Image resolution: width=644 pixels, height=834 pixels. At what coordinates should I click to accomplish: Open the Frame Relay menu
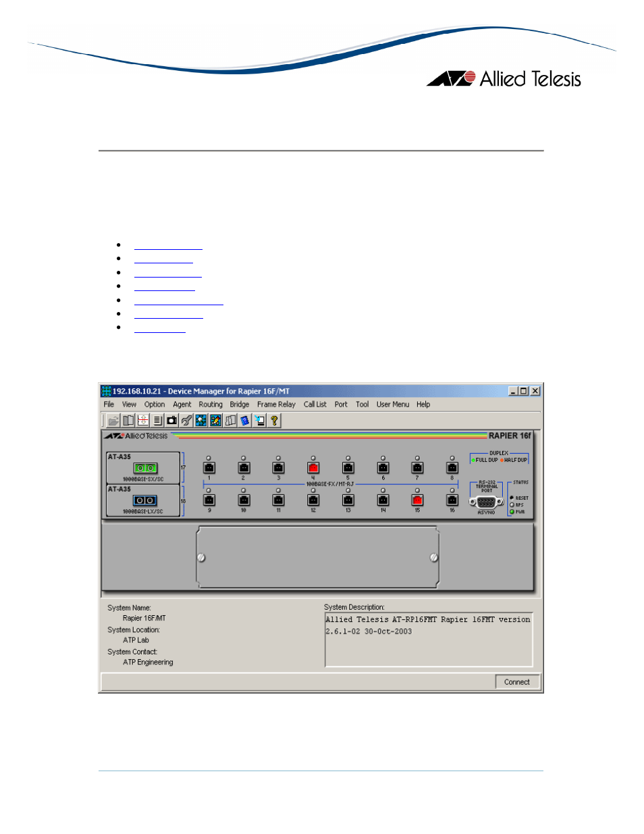[x=276, y=405]
